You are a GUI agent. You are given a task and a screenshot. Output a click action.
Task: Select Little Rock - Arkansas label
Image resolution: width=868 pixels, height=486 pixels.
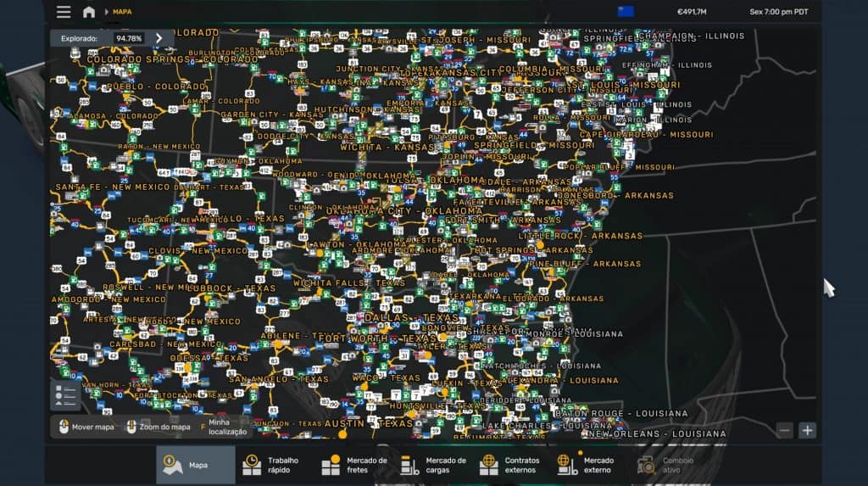pos(581,236)
